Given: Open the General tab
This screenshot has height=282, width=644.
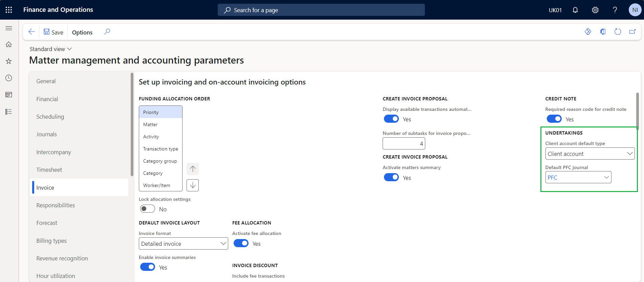Looking at the screenshot, I should coord(79,81).
